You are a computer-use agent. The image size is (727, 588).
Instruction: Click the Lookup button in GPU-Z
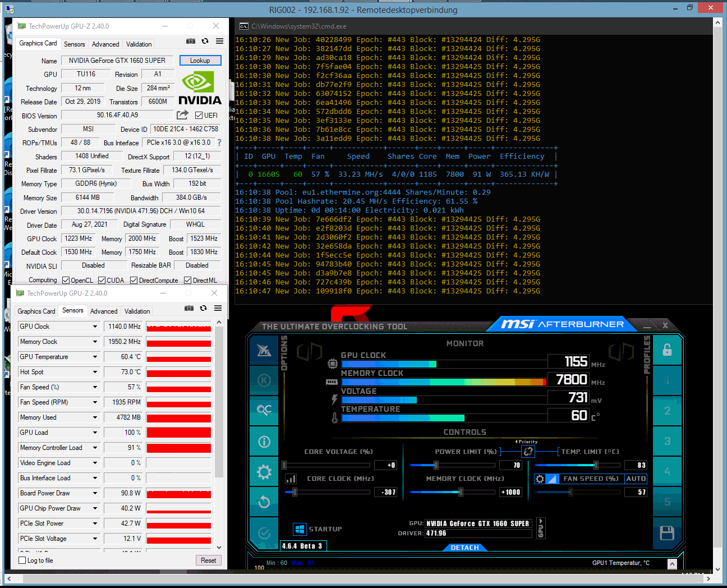[200, 61]
